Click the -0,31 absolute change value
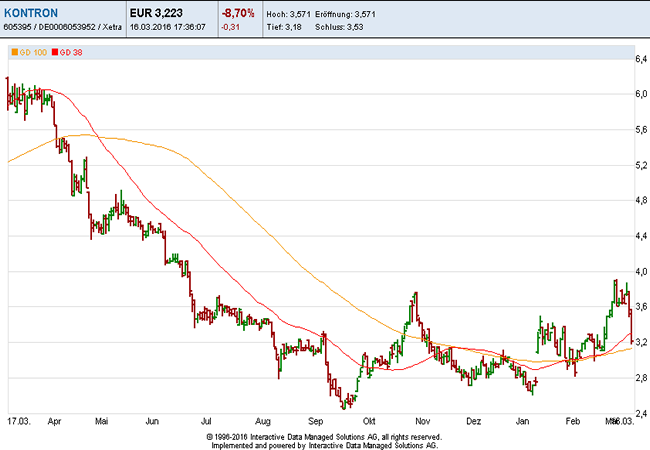650x450 pixels. coord(230,27)
